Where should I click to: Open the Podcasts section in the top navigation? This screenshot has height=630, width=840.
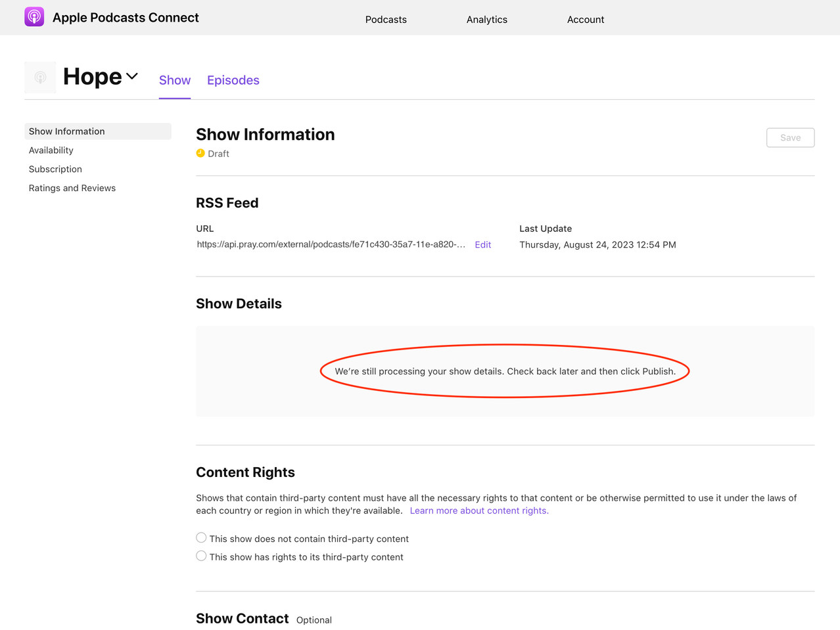click(x=386, y=19)
